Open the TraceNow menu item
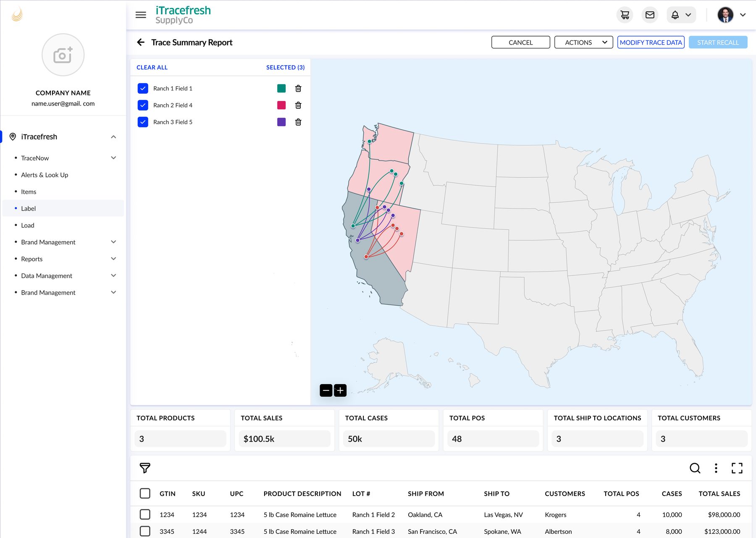The width and height of the screenshot is (756, 538). 35,158
